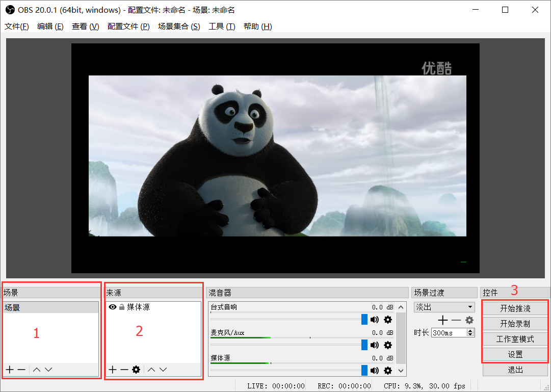Move scene down in the 场景 list
The image size is (551, 392).
(x=48, y=370)
